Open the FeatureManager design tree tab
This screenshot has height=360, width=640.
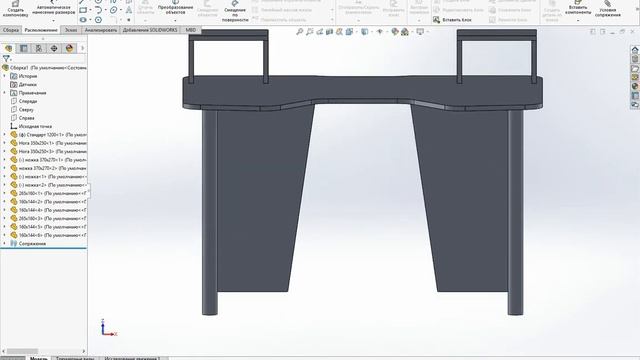click(x=8, y=48)
